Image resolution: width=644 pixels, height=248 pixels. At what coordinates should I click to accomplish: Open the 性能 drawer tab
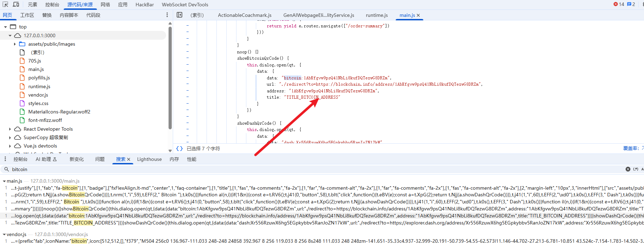click(x=192, y=159)
